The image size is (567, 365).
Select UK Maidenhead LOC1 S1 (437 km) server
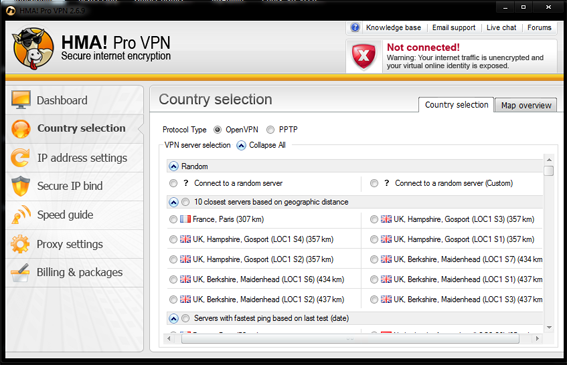pyautogui.click(x=374, y=279)
